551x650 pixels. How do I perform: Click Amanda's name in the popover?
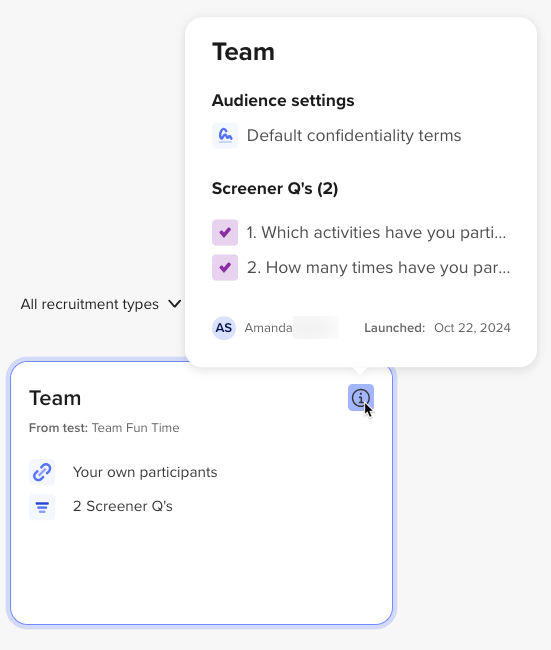click(x=268, y=328)
